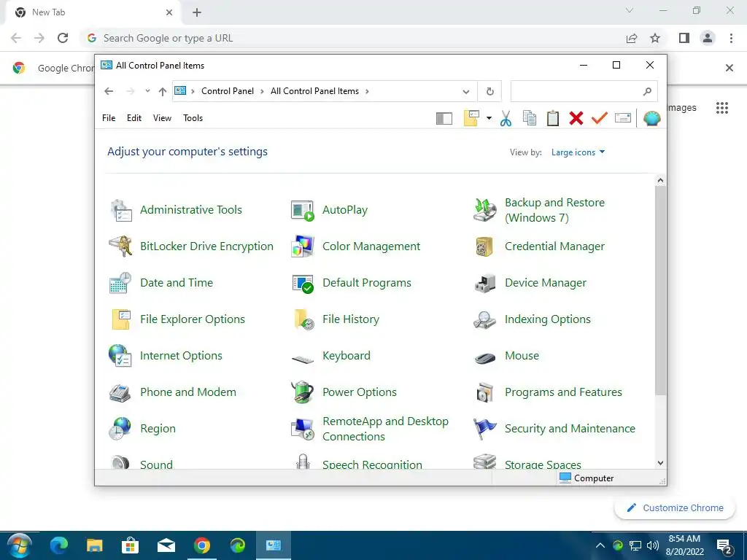Open Power Options battery icon
This screenshot has width=747, height=560.
coord(303,392)
